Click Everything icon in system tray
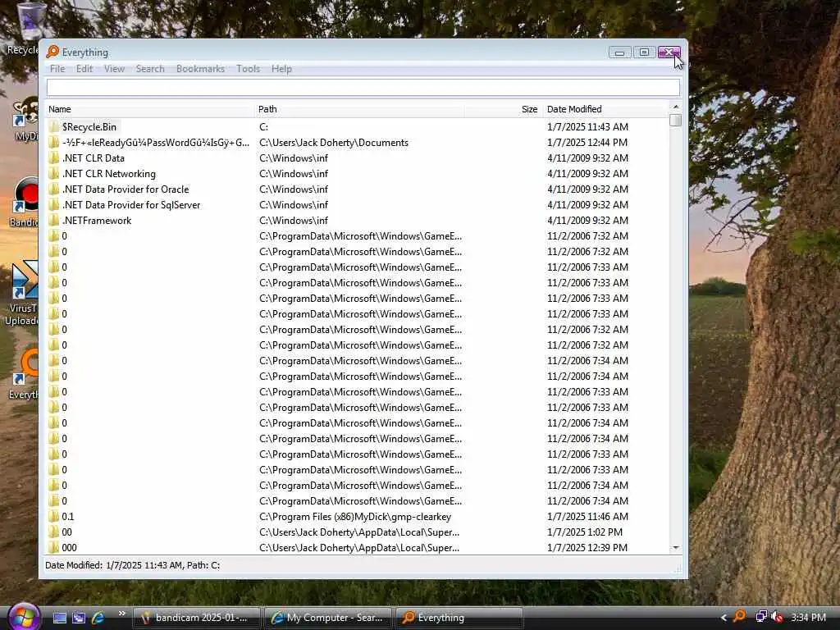This screenshot has height=630, width=840. [740, 617]
